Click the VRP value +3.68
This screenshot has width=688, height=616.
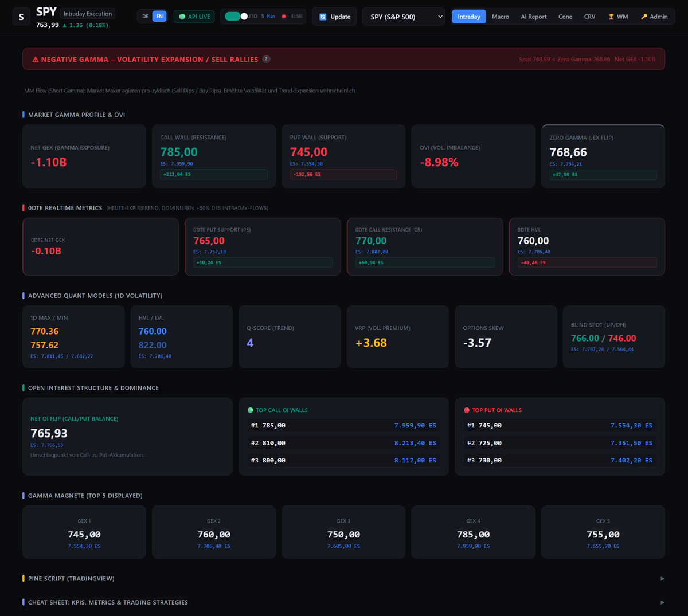click(x=371, y=343)
